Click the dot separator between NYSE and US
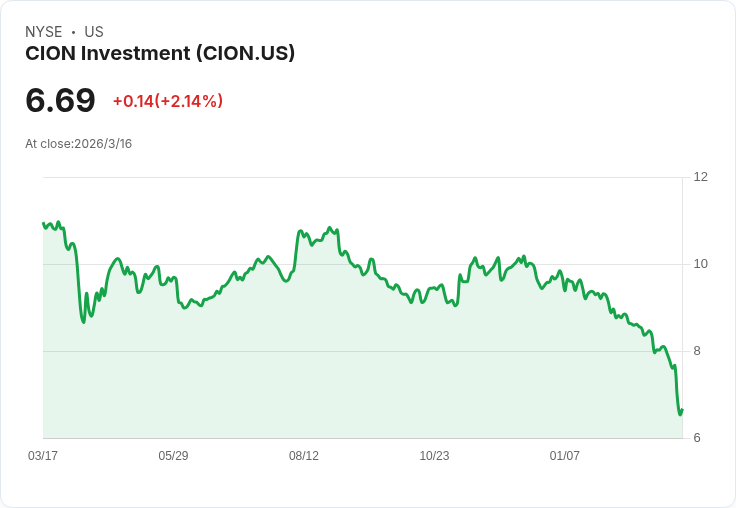 pyautogui.click(x=73, y=32)
